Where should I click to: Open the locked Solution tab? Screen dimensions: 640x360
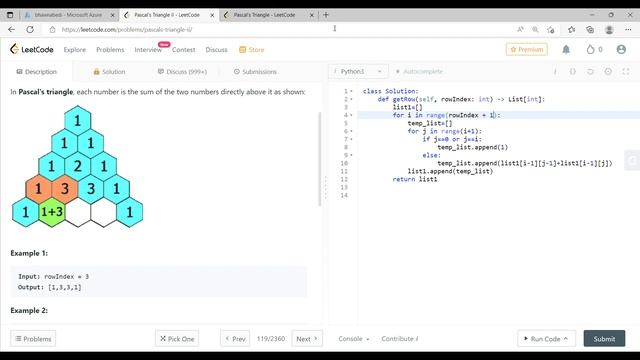(x=109, y=72)
